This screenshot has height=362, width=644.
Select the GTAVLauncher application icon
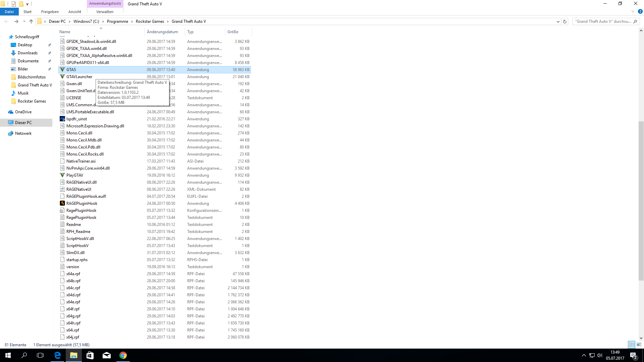coord(62,77)
